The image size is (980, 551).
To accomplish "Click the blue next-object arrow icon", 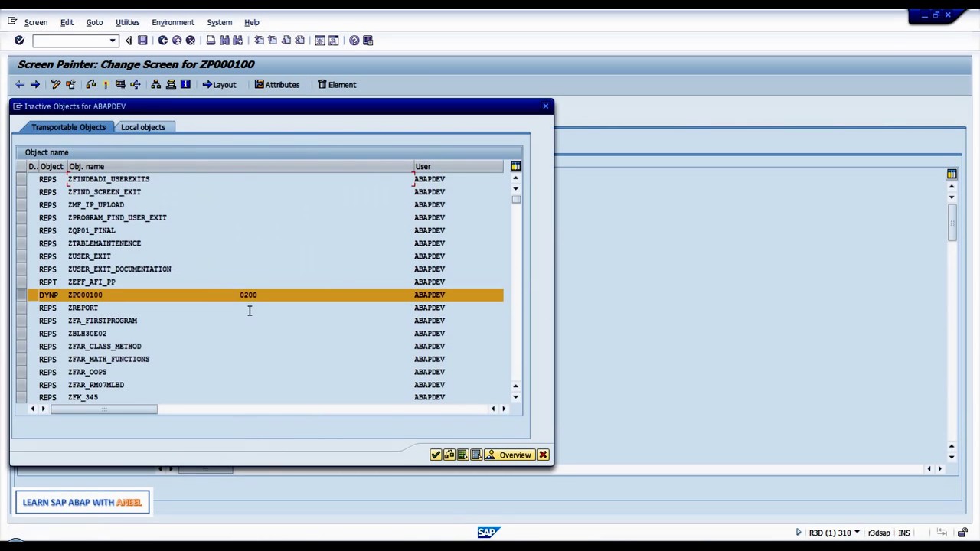I will 34,85.
